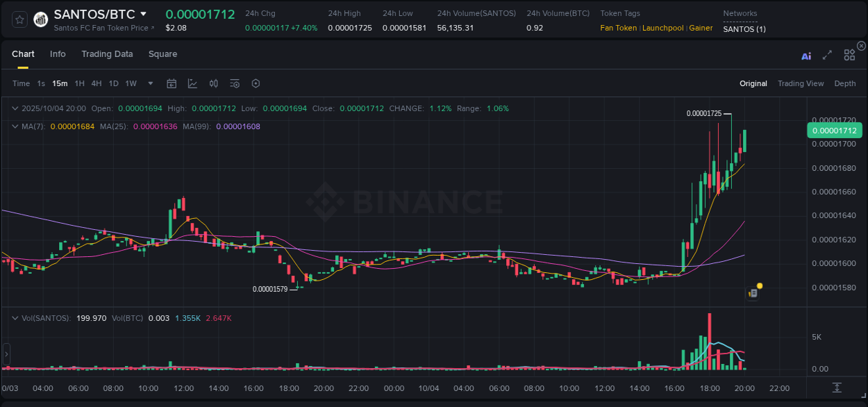The height and width of the screenshot is (407, 868).
Task: Favorite the SANTOS/BTC pair with the star
Action: [19, 19]
